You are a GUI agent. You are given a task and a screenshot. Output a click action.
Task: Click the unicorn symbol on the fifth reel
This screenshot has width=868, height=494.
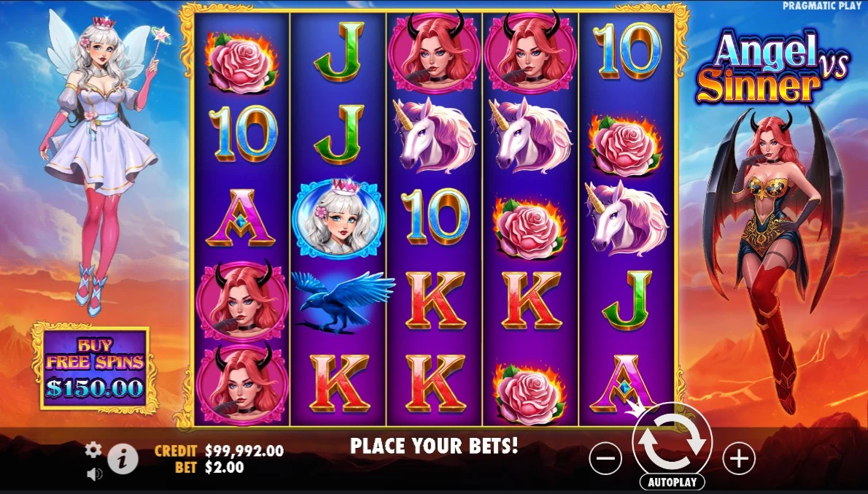click(626, 217)
